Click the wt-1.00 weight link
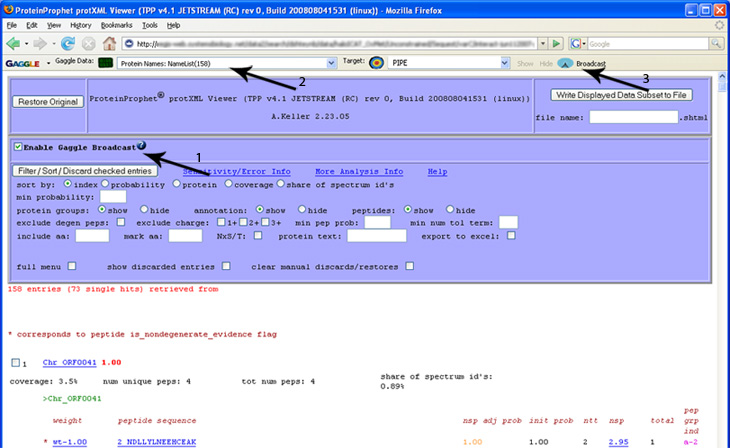 pyautogui.click(x=69, y=441)
